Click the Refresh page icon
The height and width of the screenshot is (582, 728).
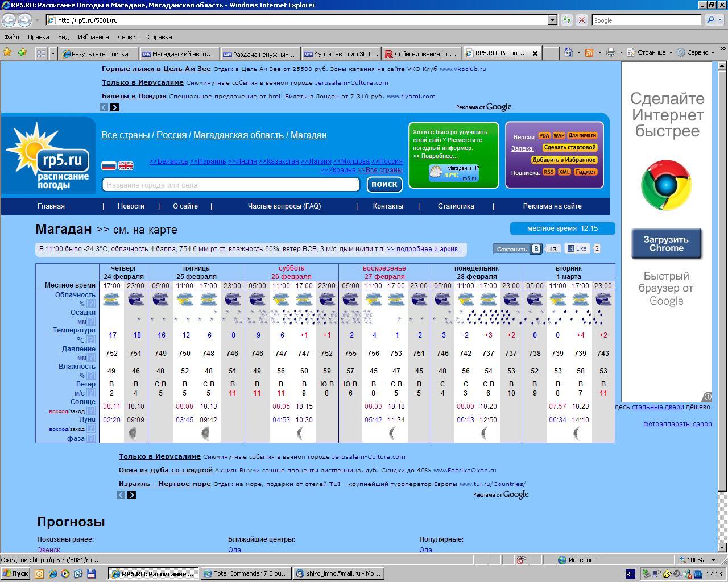point(567,20)
